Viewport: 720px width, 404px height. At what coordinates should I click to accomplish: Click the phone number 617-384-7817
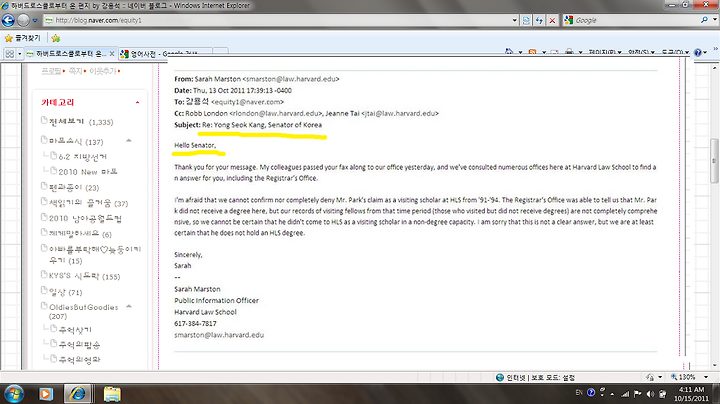[x=195, y=324]
